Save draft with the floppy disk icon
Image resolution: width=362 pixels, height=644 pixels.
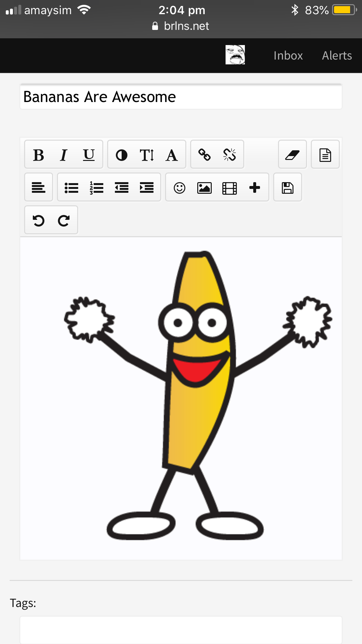coord(288,188)
